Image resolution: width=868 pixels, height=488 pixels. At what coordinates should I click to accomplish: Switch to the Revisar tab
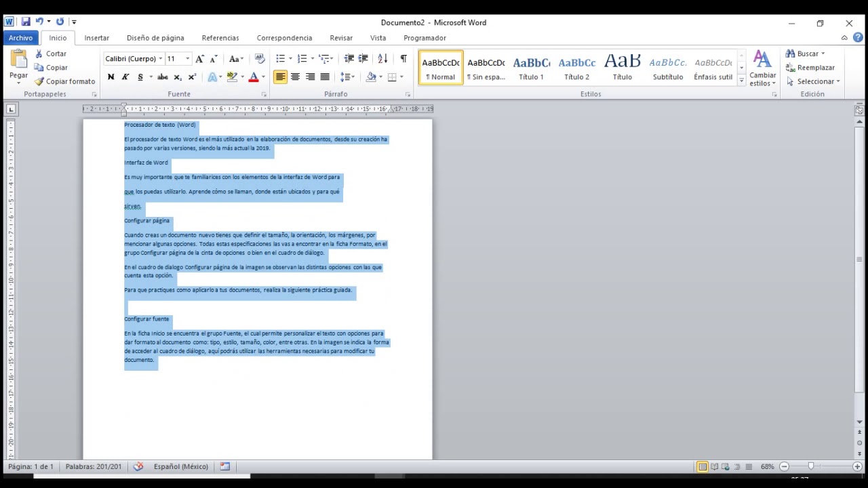(x=341, y=38)
